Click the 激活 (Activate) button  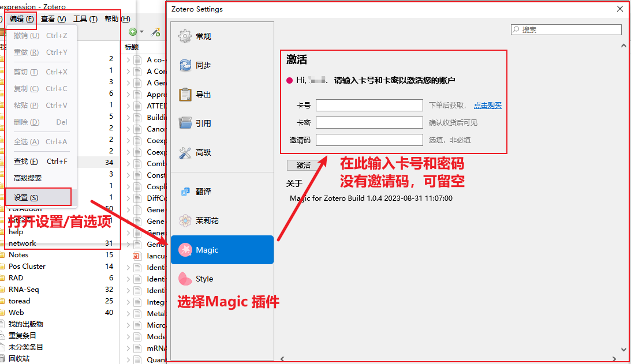click(304, 166)
